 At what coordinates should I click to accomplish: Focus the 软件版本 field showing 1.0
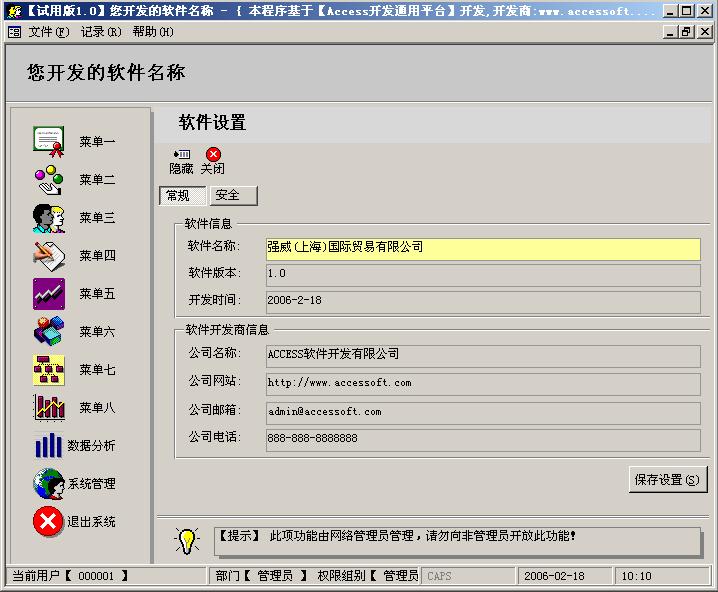coord(483,275)
